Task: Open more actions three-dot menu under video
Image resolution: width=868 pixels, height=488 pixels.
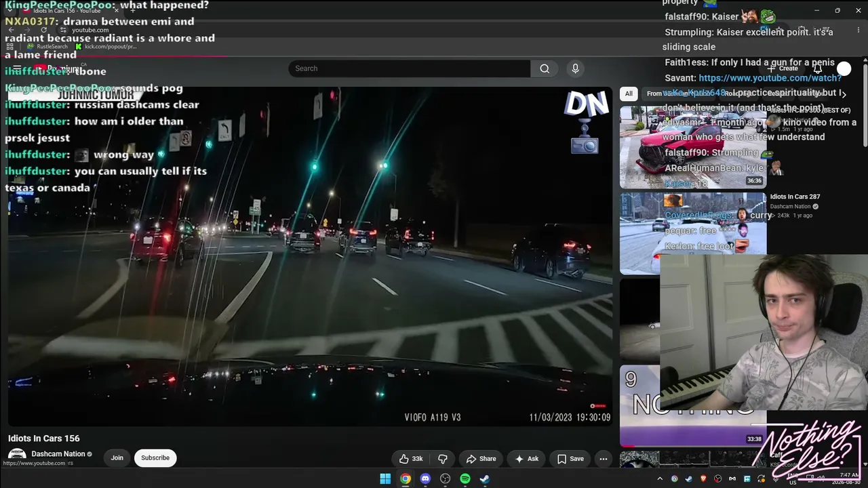Action: tap(603, 459)
